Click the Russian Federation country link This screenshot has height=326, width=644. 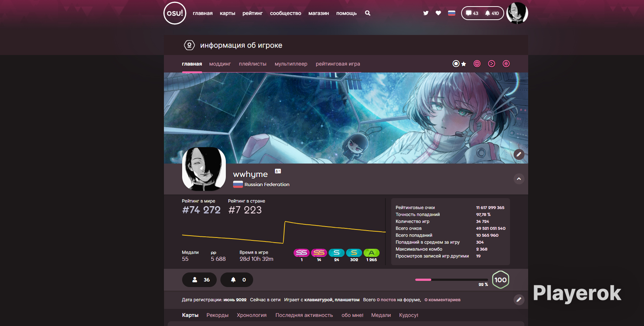(261, 185)
